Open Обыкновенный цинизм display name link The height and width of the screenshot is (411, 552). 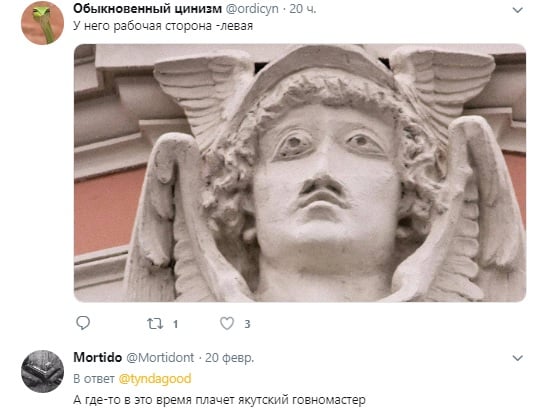pos(148,8)
